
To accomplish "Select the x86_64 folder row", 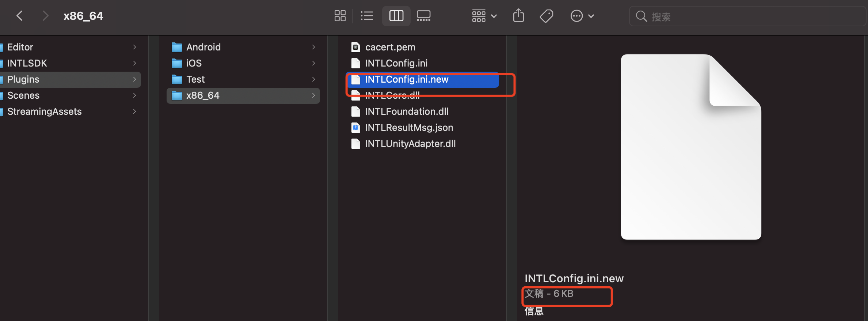I will [x=243, y=95].
